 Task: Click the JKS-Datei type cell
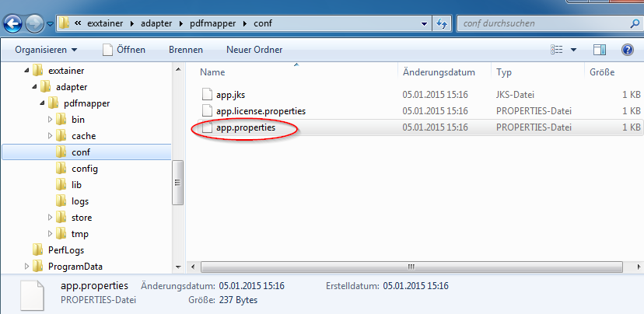pos(515,95)
